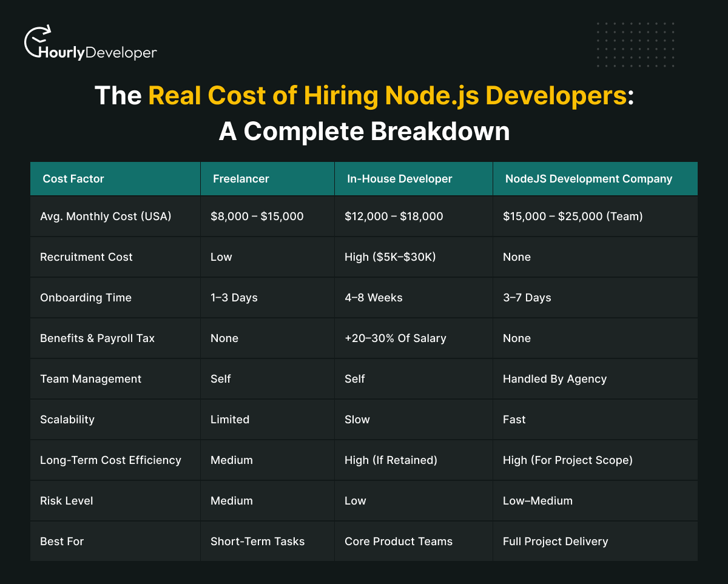Click the 'High ($5K–$30K)' cell
Screen dimensions: 728x584
[x=390, y=257]
